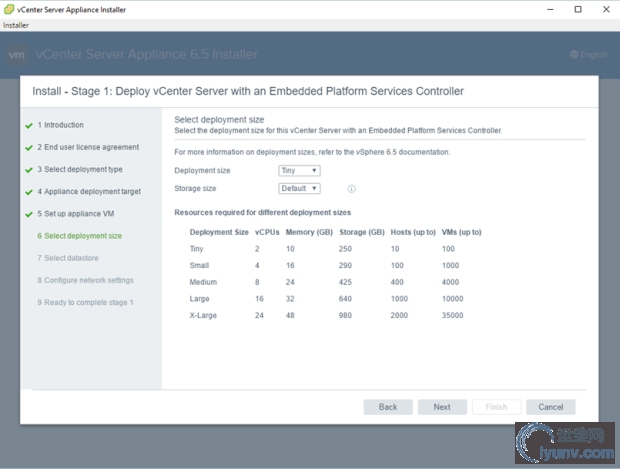The image size is (620, 469).
Task: Close the installer window
Action: [x=606, y=9]
